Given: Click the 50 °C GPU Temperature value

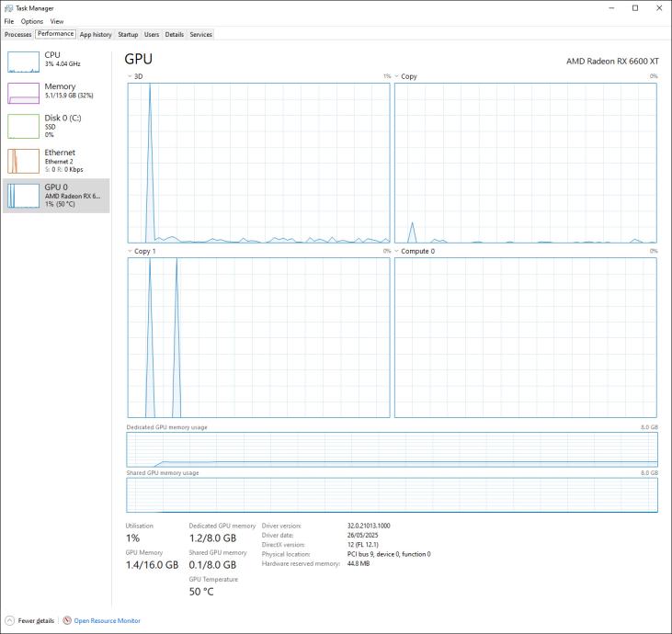Looking at the screenshot, I should coord(201,592).
